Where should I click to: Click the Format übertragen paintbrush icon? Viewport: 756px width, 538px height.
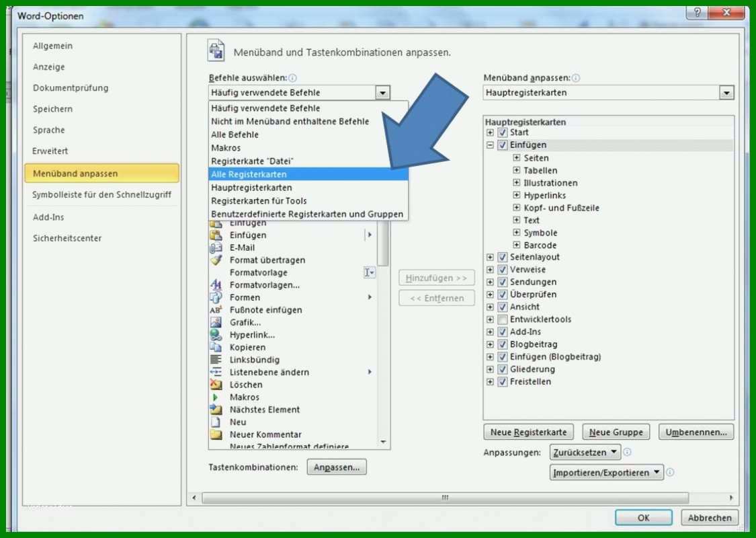coord(216,260)
